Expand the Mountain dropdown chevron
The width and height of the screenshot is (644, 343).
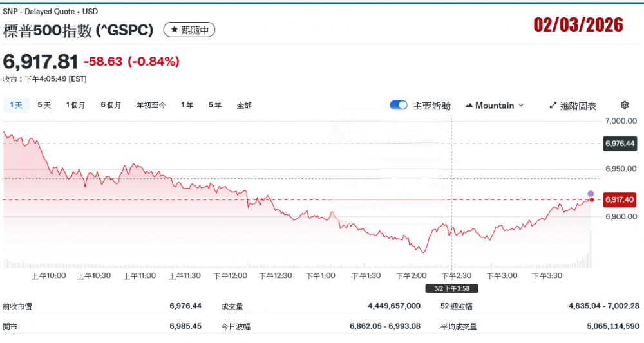point(521,106)
